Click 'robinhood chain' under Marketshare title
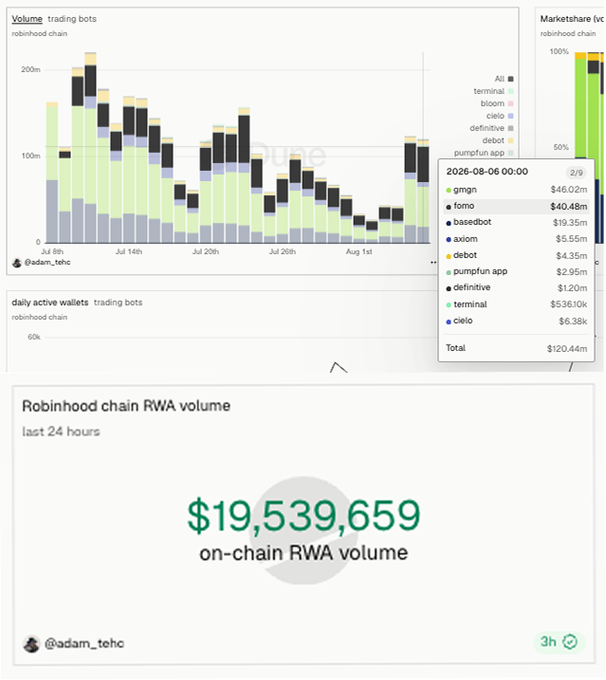Image resolution: width=606 pixels, height=680 pixels. pyautogui.click(x=568, y=33)
